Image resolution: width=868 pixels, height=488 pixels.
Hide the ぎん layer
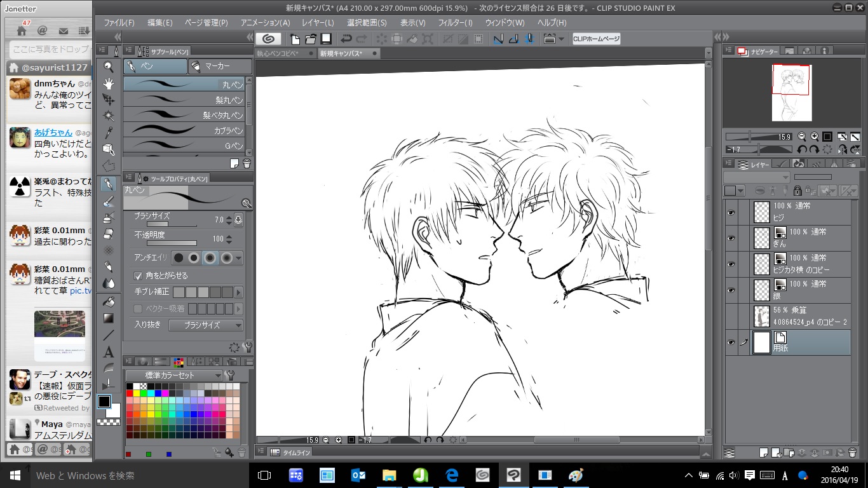click(731, 238)
